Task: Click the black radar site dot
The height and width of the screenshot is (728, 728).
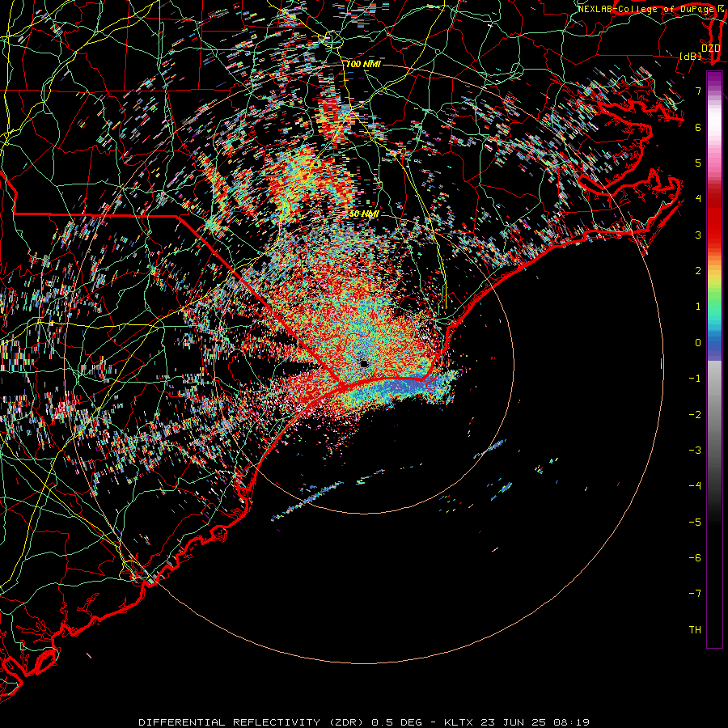Action: [x=364, y=363]
